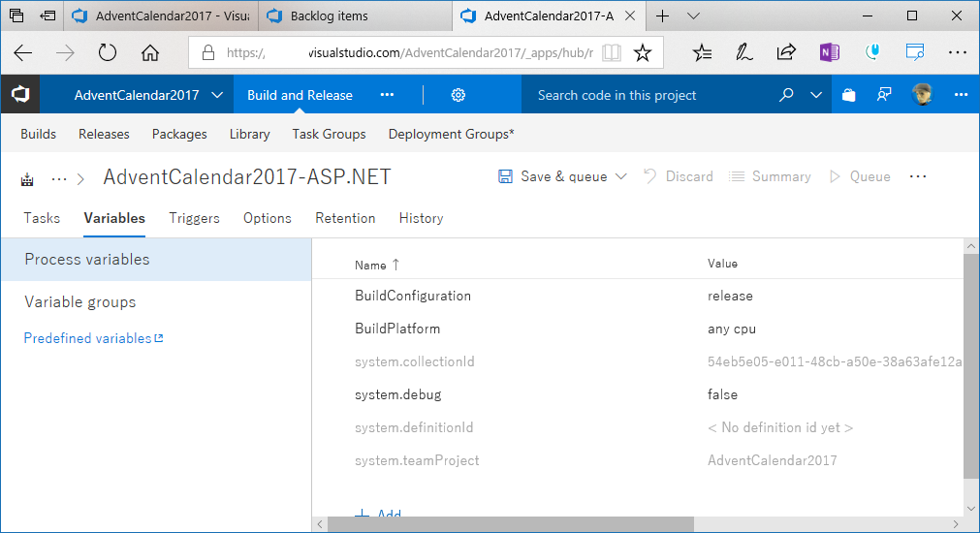Switch to the Backlog items browser tab
This screenshot has width=980, height=533.
pyautogui.click(x=355, y=16)
